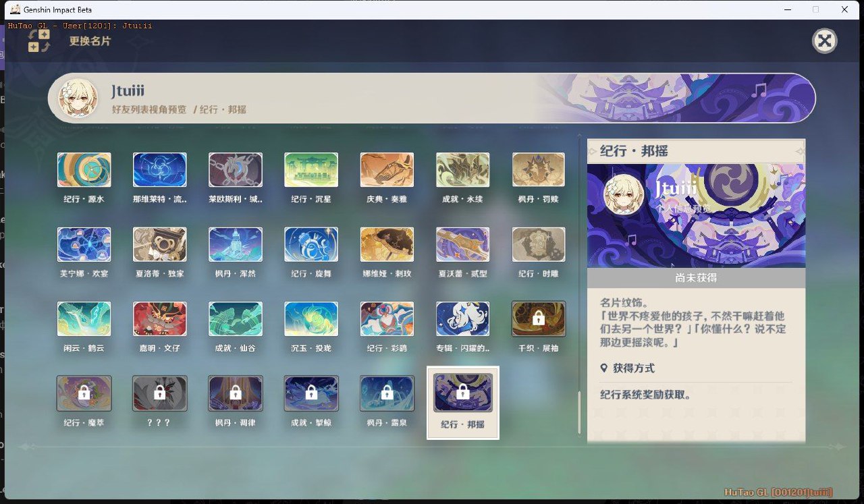Click the 好友列表视角预览 label

coord(149,109)
